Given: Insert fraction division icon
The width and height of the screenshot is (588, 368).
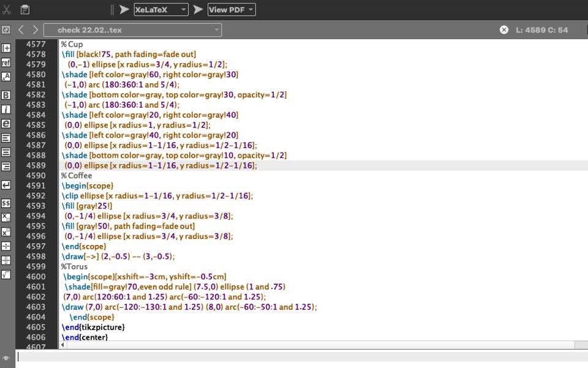Looking at the screenshot, I should (6, 246).
